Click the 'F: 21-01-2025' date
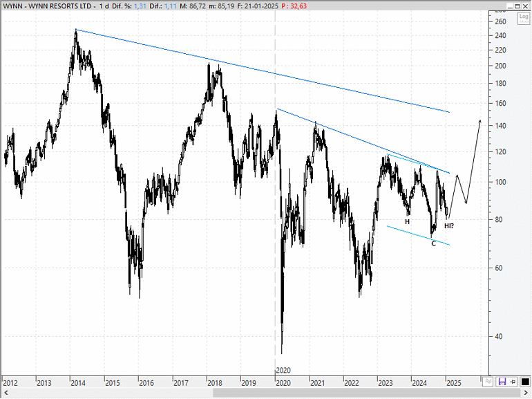Screen dimensions: 532x399 coord(258,6)
